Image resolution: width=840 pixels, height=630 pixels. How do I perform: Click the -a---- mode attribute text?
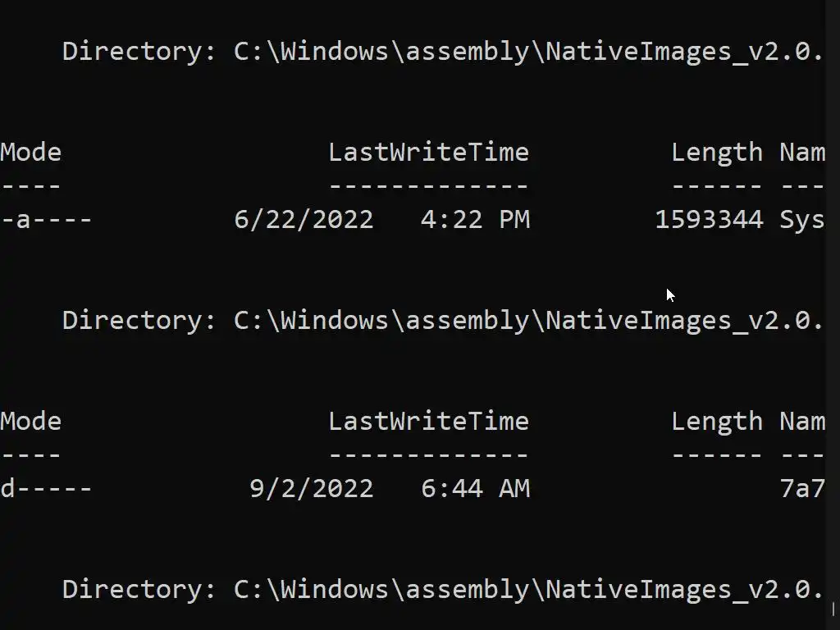46,219
